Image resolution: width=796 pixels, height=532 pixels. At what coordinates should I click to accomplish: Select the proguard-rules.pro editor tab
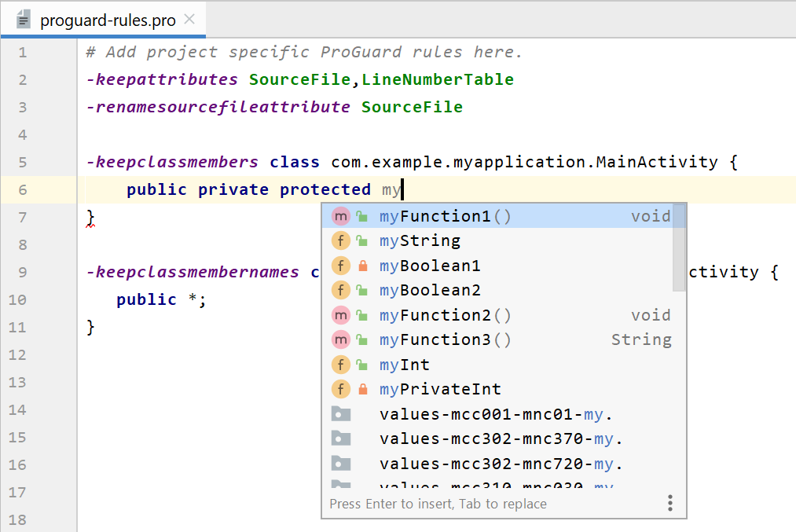[x=108, y=20]
